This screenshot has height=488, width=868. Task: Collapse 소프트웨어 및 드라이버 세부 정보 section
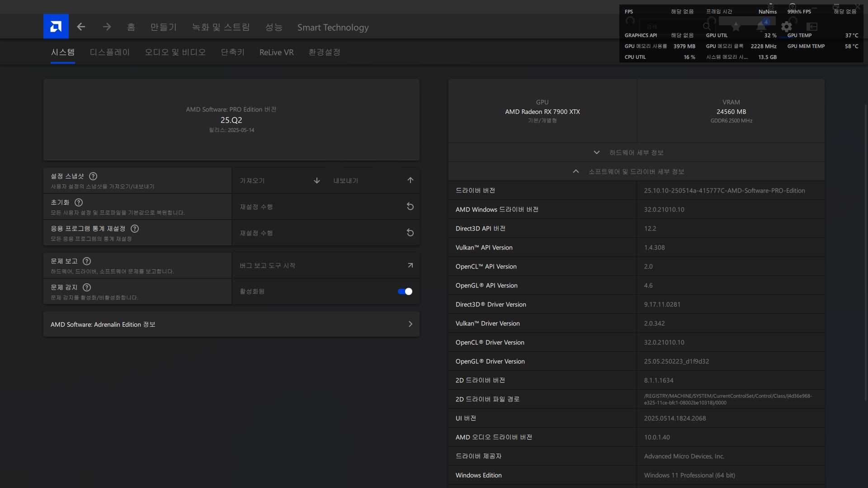tap(637, 172)
